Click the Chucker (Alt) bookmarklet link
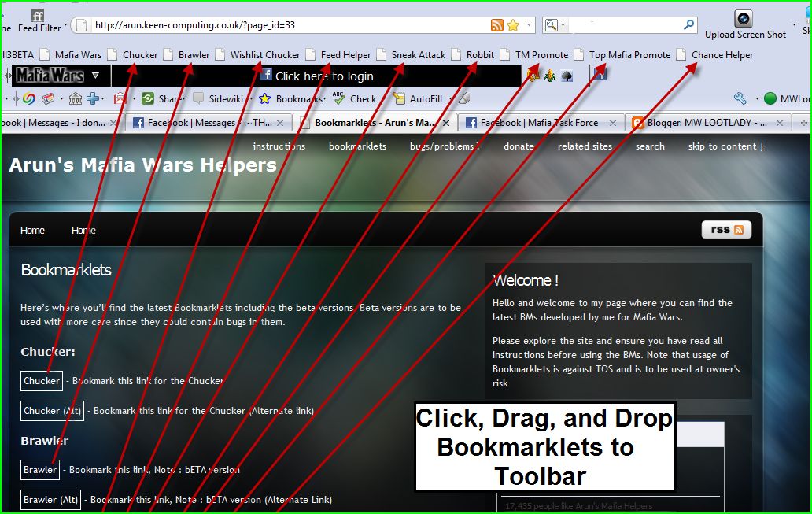This screenshot has width=812, height=514. point(52,411)
